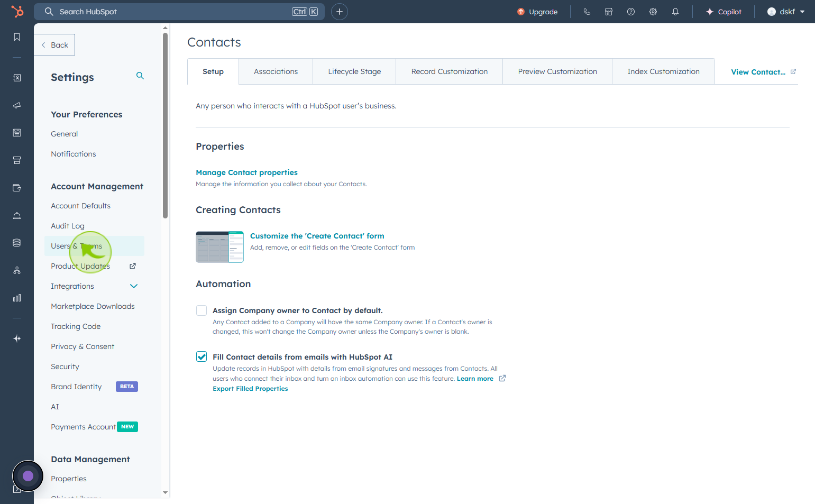This screenshot has height=504, width=815.
Task: Open AI settings item
Action: click(55, 407)
